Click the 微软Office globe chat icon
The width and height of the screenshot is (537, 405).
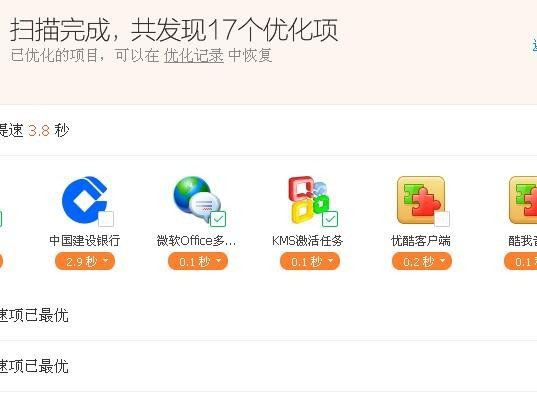(197, 200)
